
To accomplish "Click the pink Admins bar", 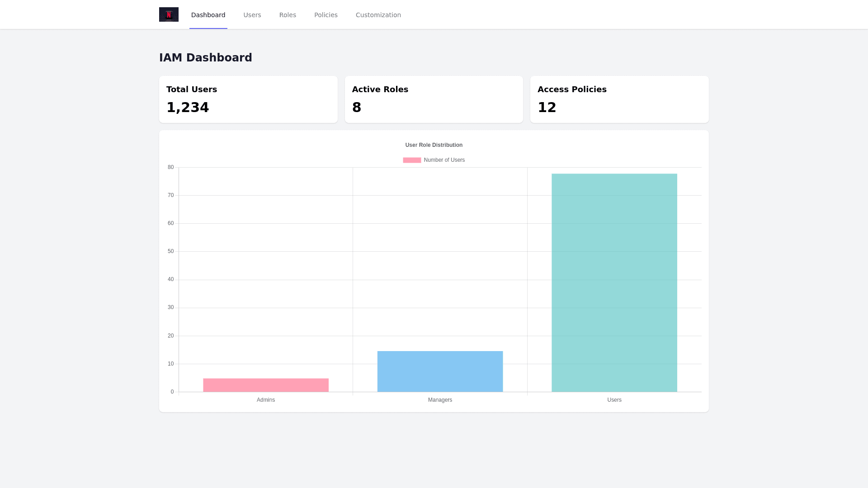I will click(266, 385).
